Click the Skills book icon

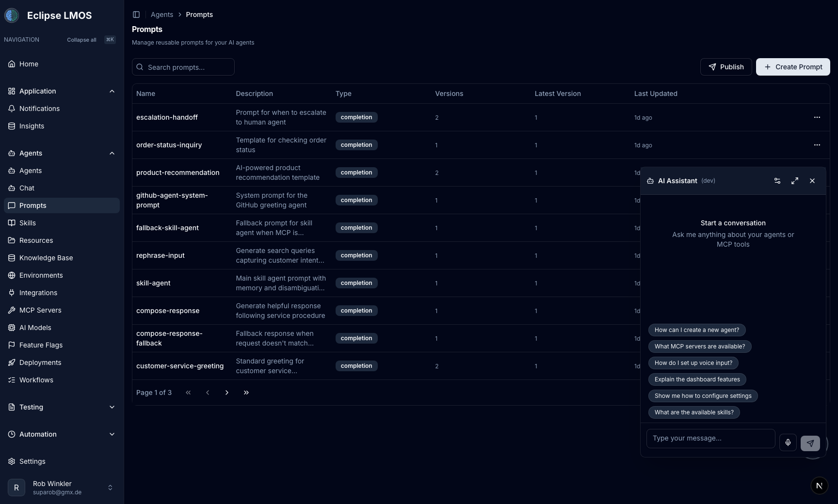pos(12,223)
